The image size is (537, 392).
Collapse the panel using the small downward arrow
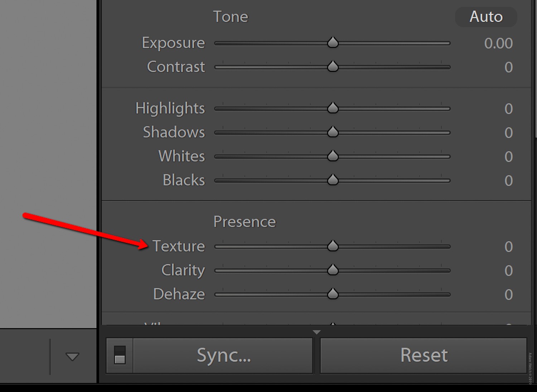316,332
